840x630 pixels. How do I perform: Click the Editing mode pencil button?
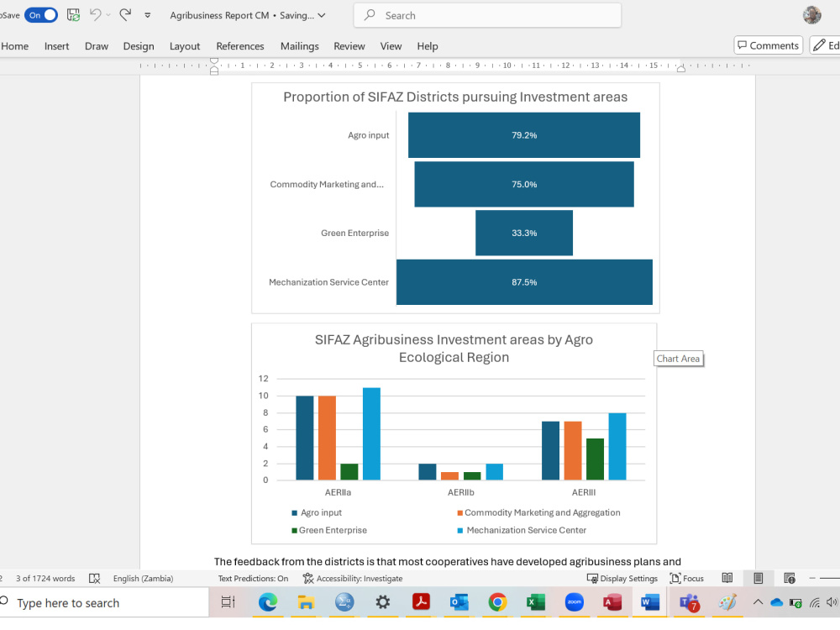pos(825,45)
